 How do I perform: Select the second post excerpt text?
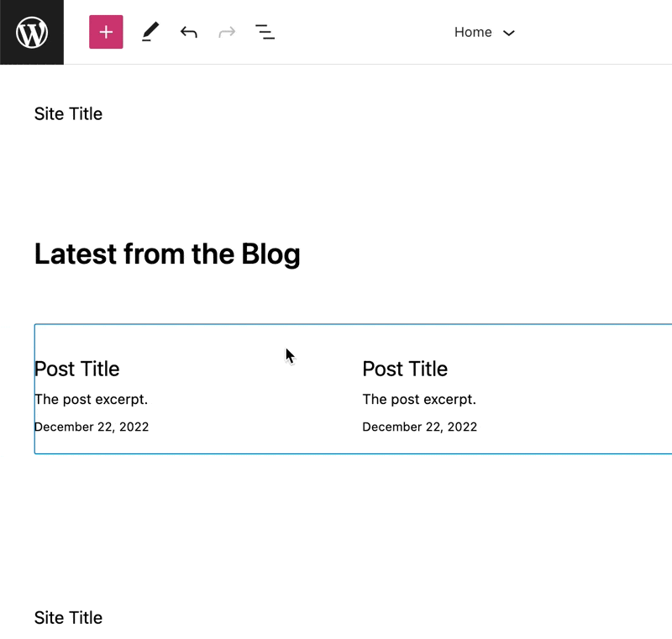[419, 399]
